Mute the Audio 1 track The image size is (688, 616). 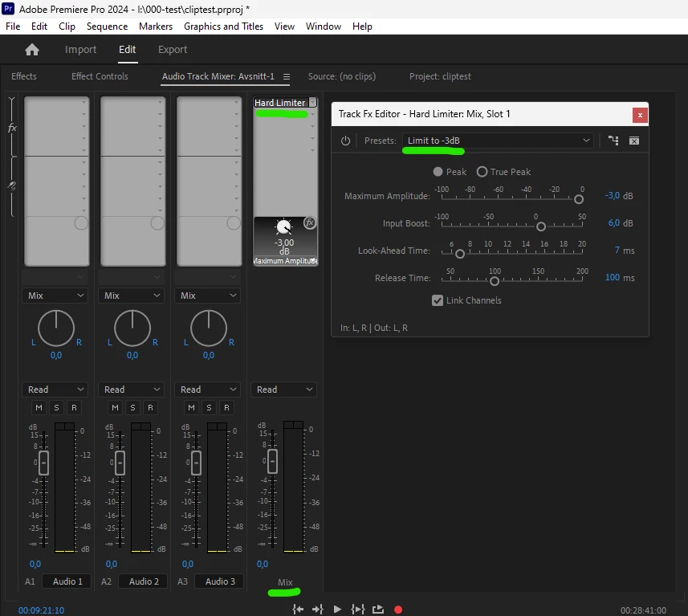tap(39, 407)
